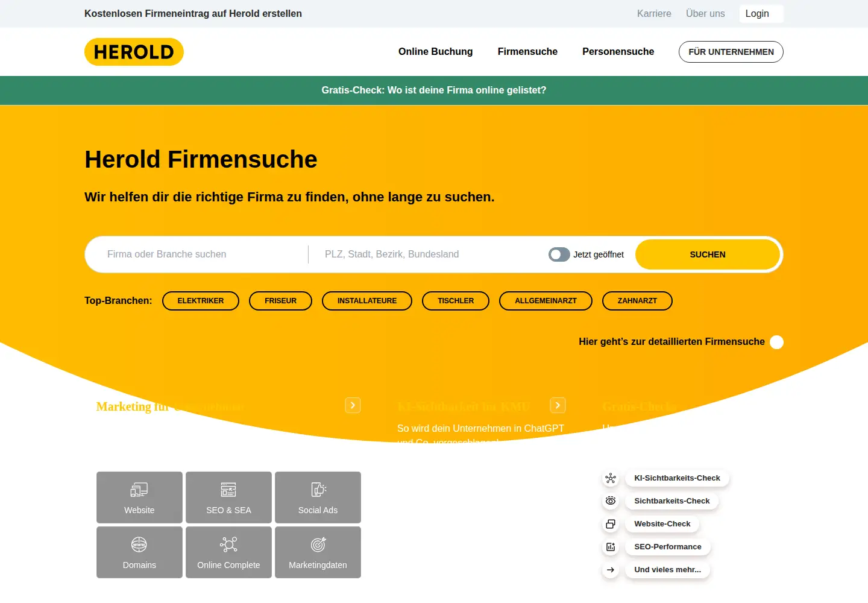Click the Login button
The height and width of the screenshot is (603, 868).
[x=761, y=13]
